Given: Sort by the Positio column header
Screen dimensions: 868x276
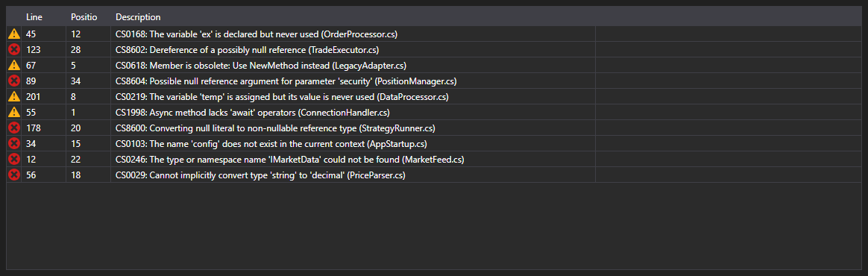Looking at the screenshot, I should [89, 17].
